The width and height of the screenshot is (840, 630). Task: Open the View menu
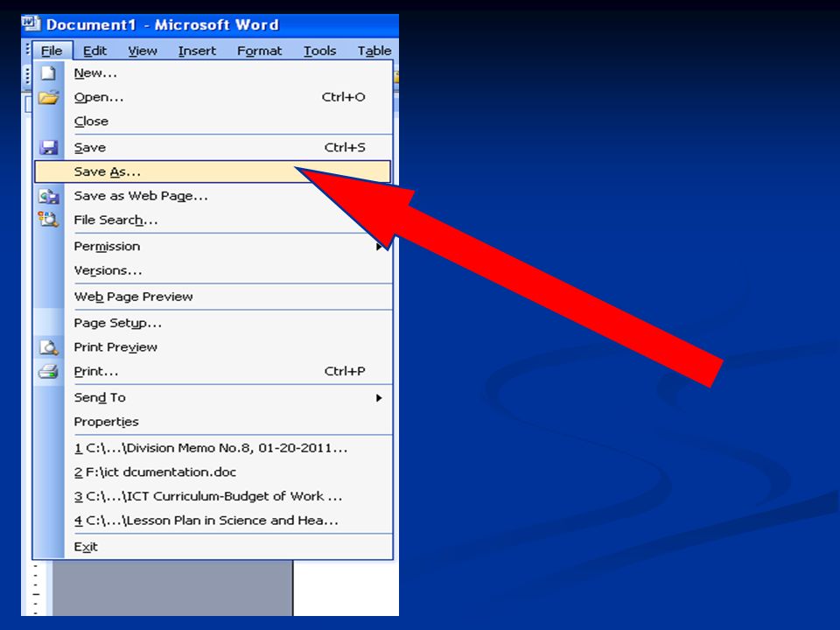[143, 51]
